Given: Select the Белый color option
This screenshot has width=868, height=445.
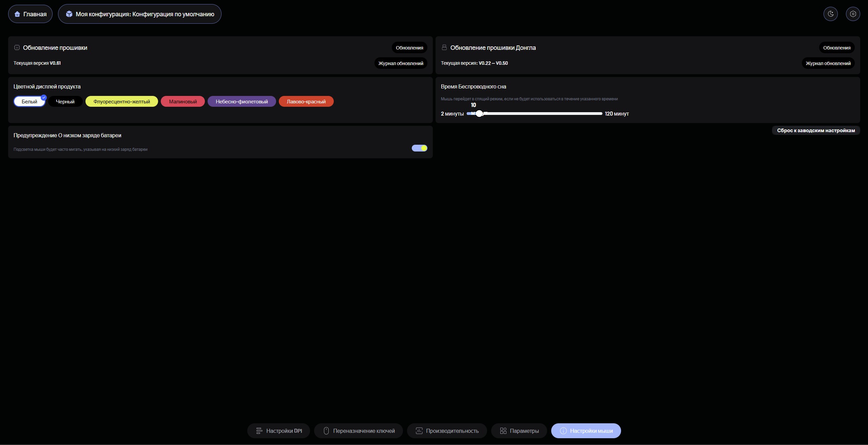Looking at the screenshot, I should pos(30,102).
